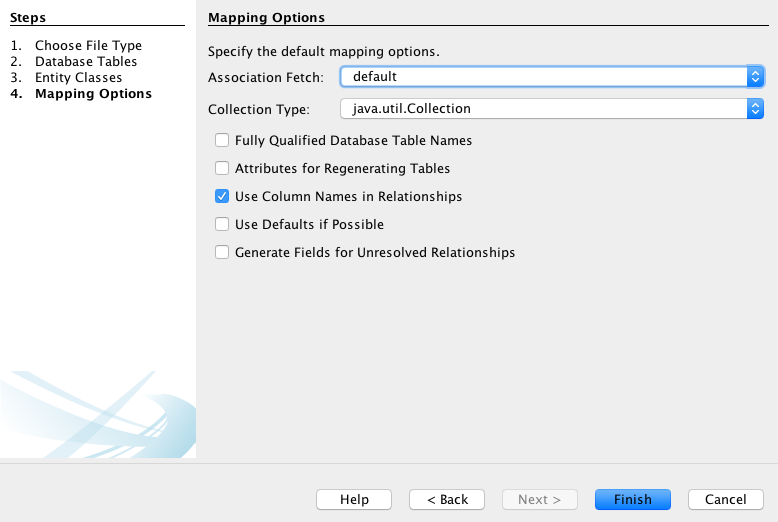Check Attributes for Regenerating Tables
The image size is (778, 522).
(x=222, y=169)
